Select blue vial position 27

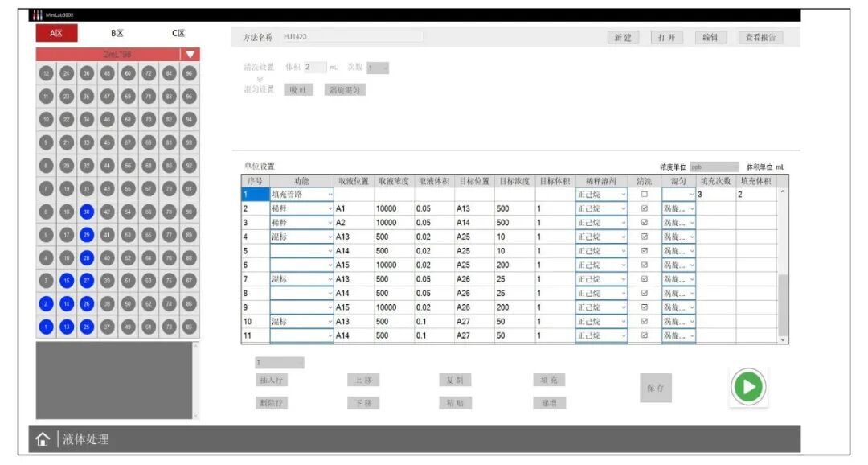click(x=87, y=281)
